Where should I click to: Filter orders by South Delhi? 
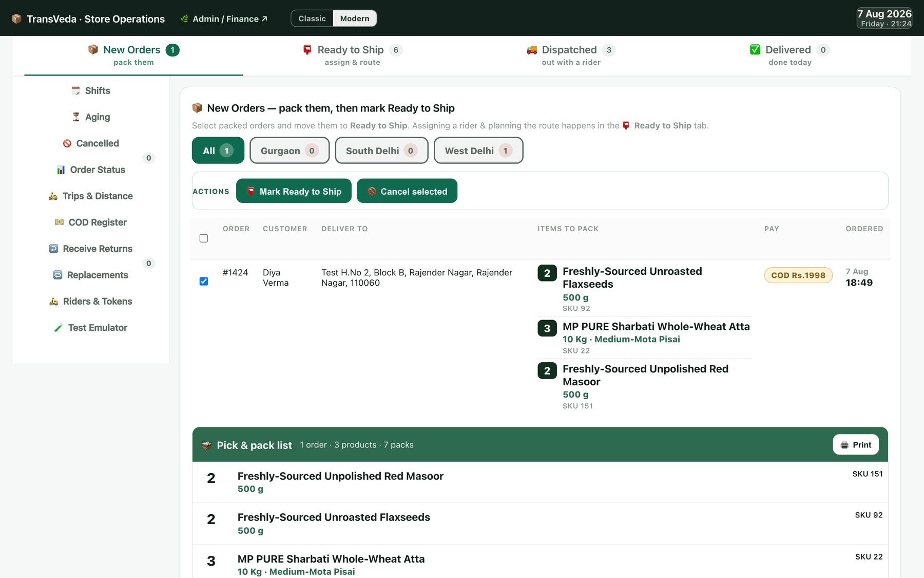click(381, 151)
